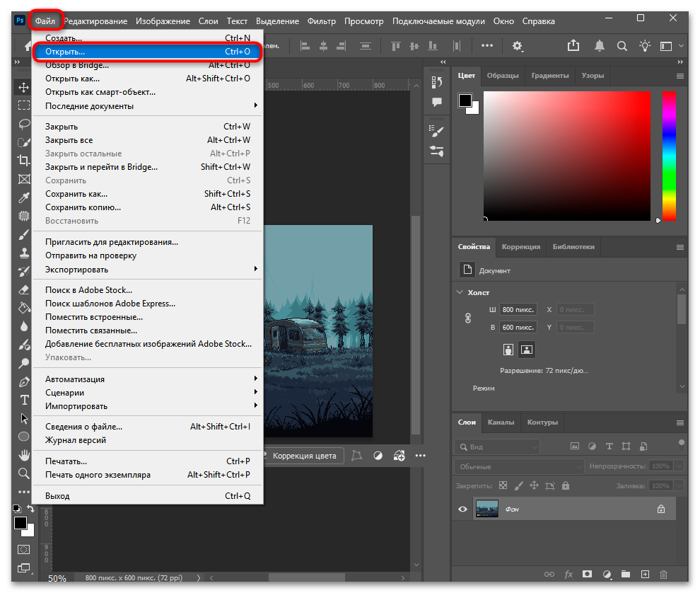
Task: Create a new layer with the plus icon
Action: click(x=645, y=574)
